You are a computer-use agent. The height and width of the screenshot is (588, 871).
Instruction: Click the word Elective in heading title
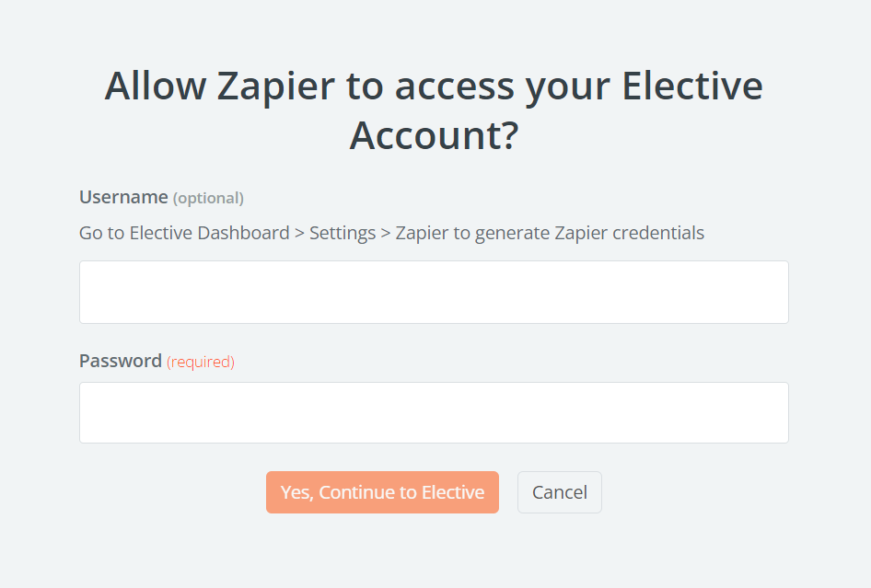click(692, 86)
